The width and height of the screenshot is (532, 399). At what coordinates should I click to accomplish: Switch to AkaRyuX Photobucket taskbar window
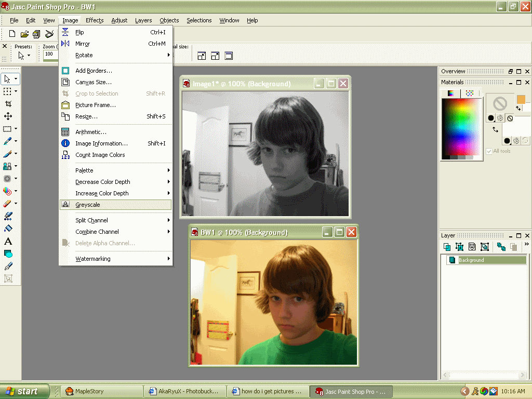(184, 391)
